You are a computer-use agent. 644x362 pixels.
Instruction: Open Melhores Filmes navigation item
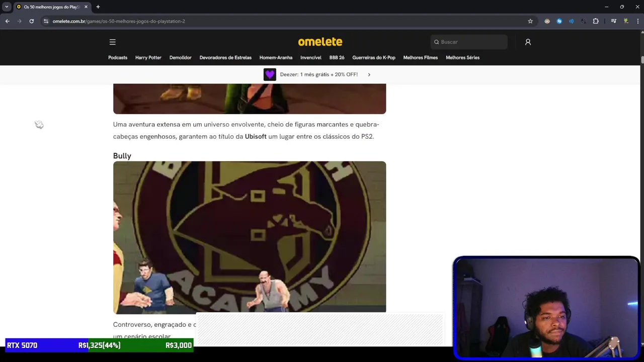pyautogui.click(x=421, y=57)
